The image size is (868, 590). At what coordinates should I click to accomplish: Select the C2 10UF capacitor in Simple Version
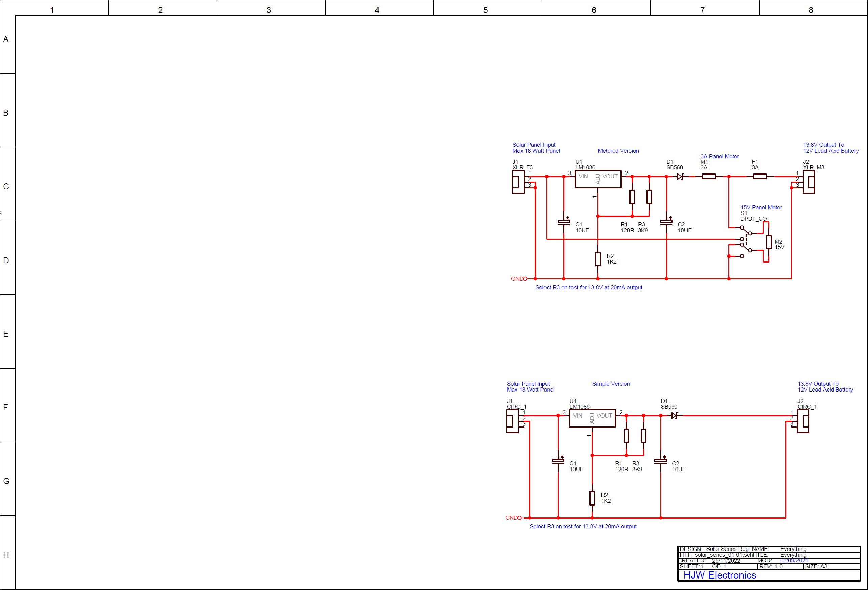coord(660,461)
